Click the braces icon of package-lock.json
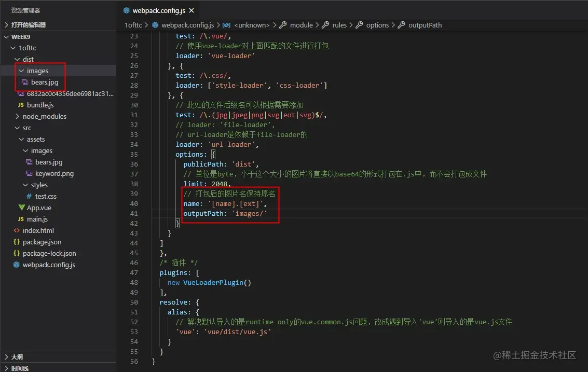This screenshot has width=588, height=372. pyautogui.click(x=17, y=253)
